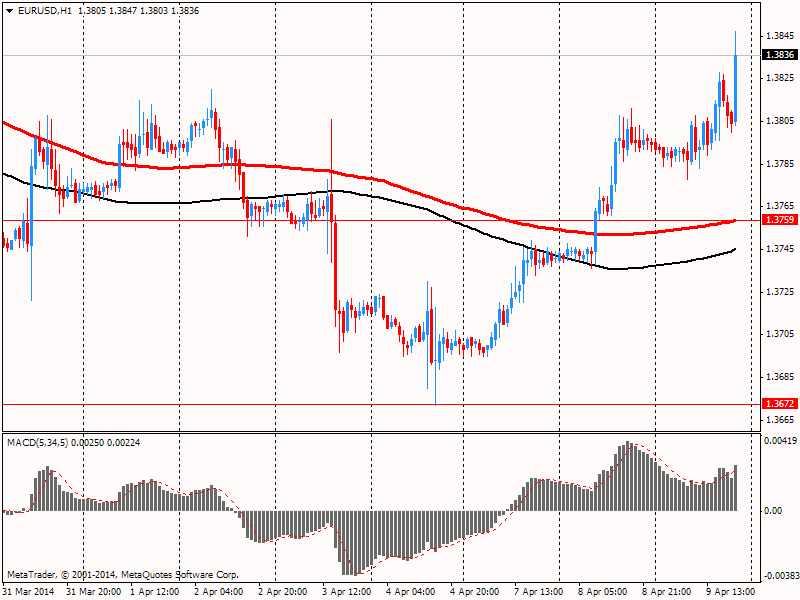Viewport: 800px width, 600px height.
Task: Click the 1.3685 price scale value
Action: pos(780,377)
